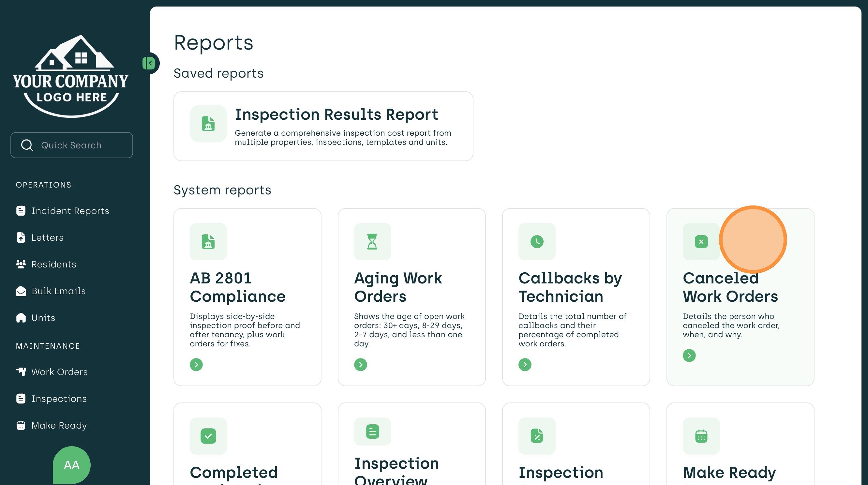Open Aging Work Orders via green arrow
The width and height of the screenshot is (868, 485).
(360, 364)
